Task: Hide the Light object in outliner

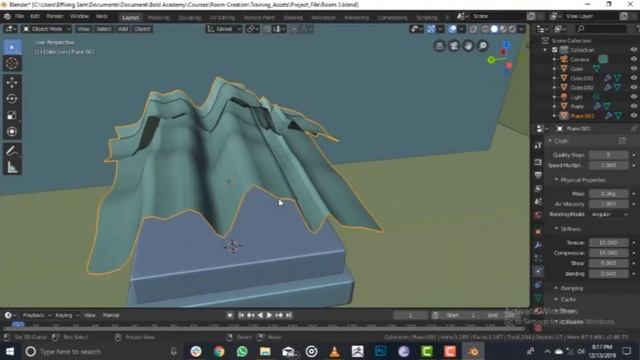Action: click(633, 97)
